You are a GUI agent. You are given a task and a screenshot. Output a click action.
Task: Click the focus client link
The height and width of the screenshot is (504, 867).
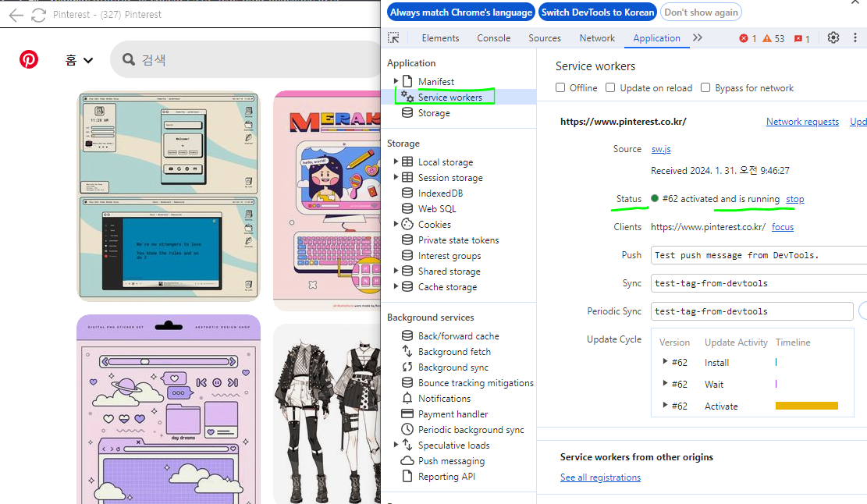tap(783, 227)
